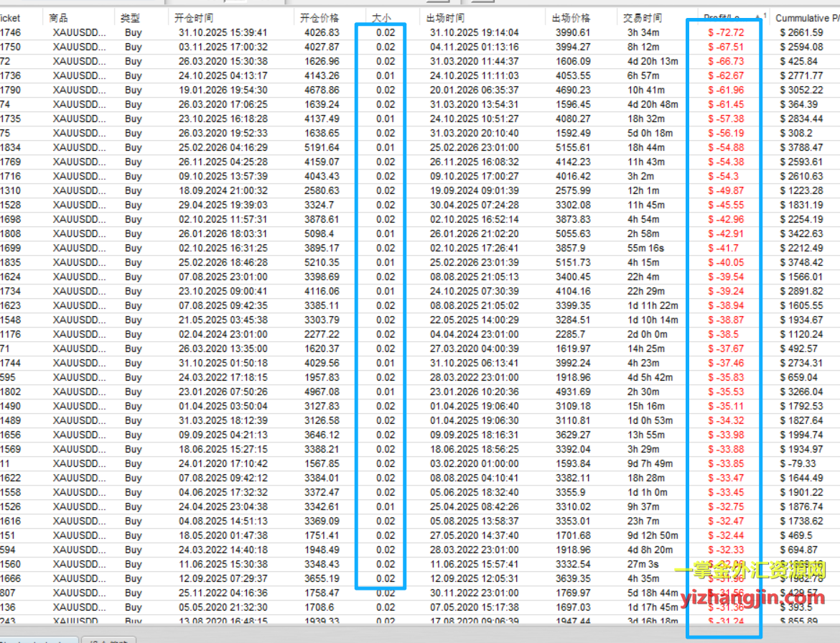
Task: Sort table by the 类型 column header
Action: pyautogui.click(x=131, y=17)
